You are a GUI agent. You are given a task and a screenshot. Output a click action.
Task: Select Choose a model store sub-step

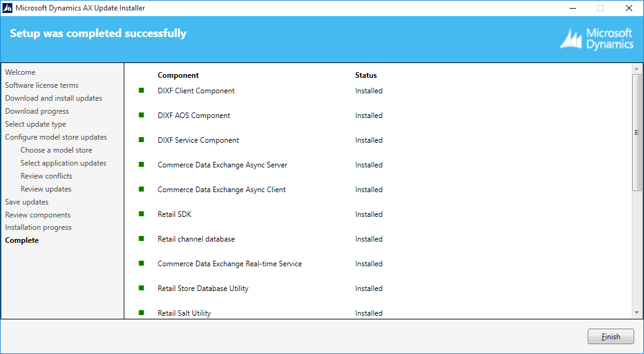[56, 150]
